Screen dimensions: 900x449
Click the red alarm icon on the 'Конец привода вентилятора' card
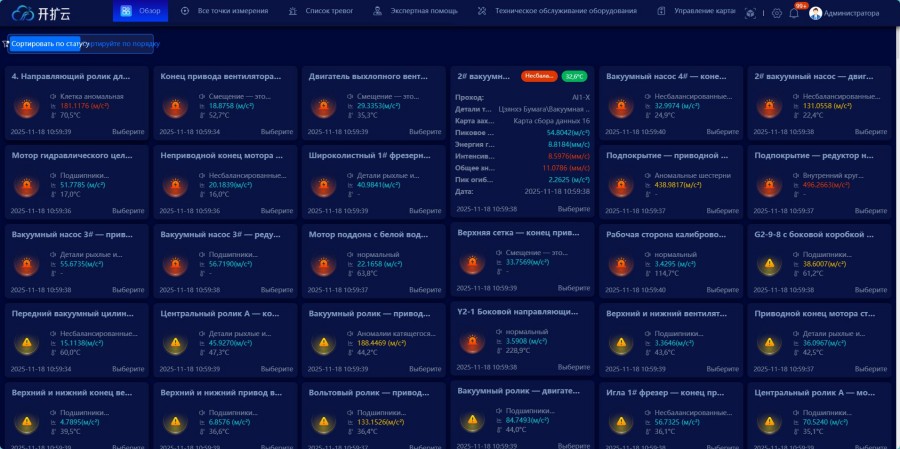point(174,106)
